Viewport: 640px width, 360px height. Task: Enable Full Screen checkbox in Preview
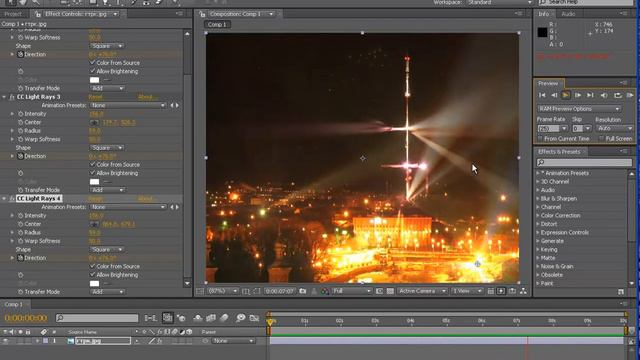(x=601, y=139)
